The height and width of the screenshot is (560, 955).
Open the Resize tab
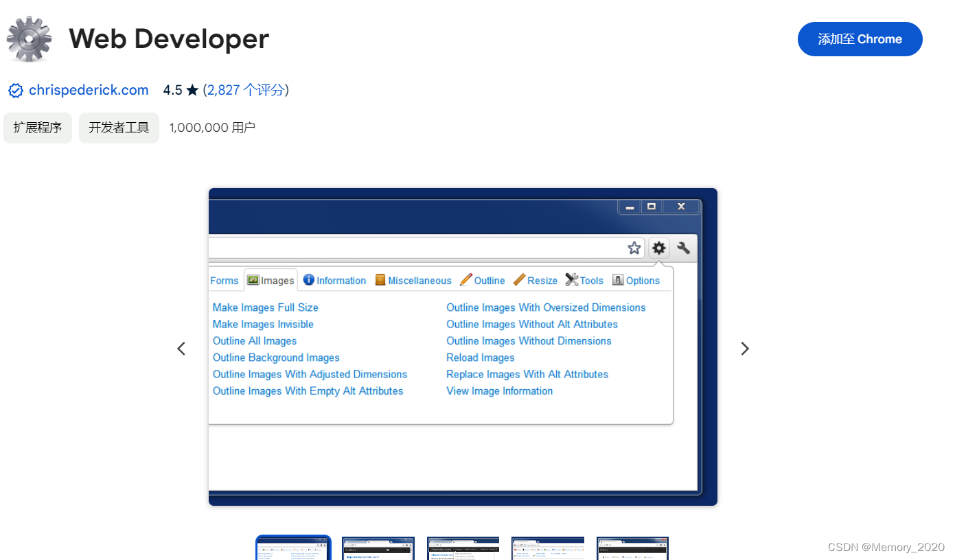(536, 281)
